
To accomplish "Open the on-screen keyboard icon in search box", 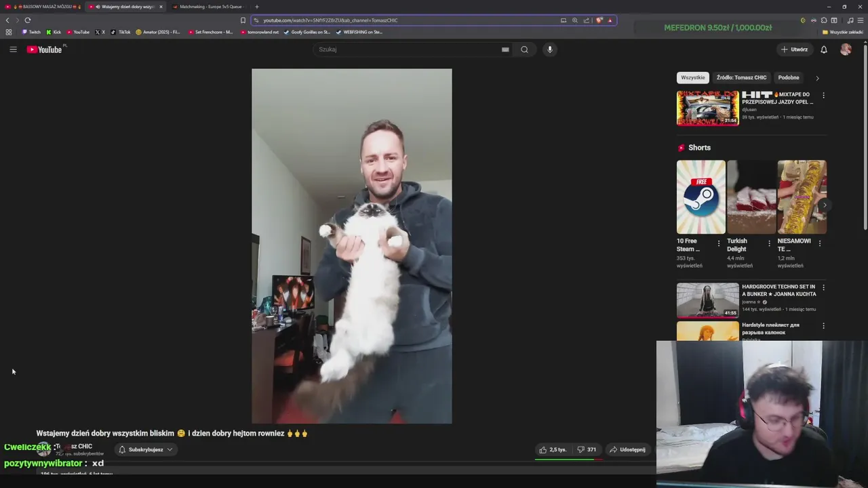I will (x=505, y=49).
